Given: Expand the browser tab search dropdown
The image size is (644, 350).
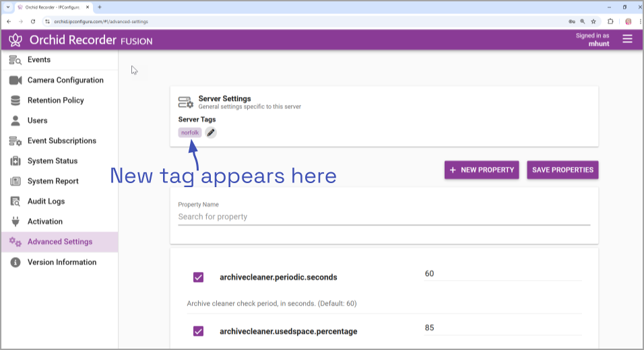Looking at the screenshot, I should pyautogui.click(x=7, y=7).
